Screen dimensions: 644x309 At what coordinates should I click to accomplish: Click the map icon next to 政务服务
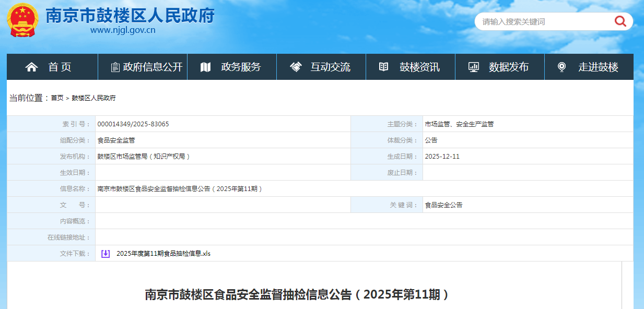206,67
